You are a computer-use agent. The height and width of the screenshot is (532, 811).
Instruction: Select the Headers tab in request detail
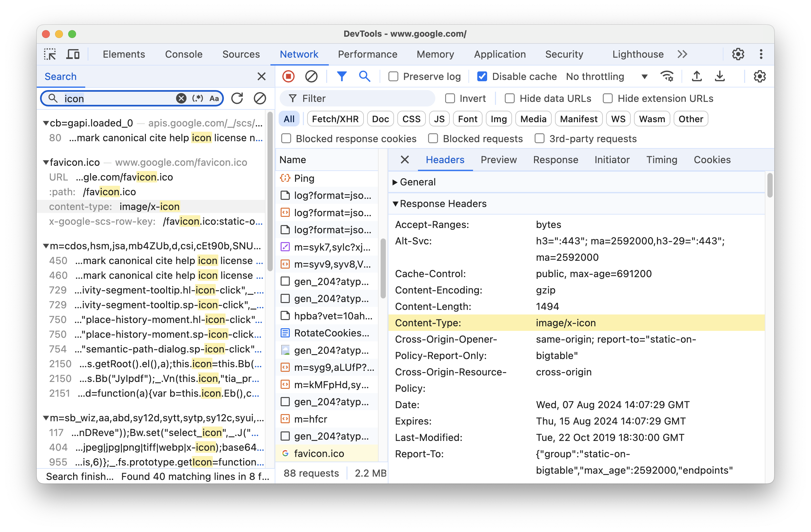pos(445,159)
